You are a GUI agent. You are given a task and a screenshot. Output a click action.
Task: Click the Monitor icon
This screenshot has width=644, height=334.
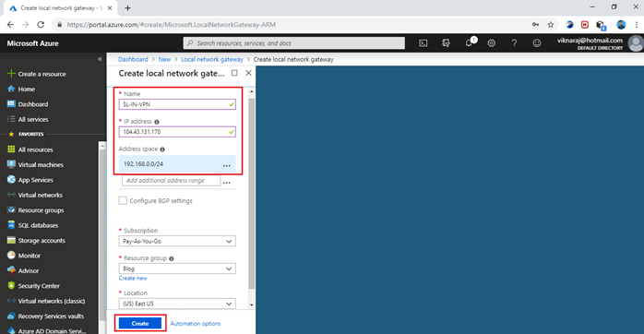[x=11, y=256]
